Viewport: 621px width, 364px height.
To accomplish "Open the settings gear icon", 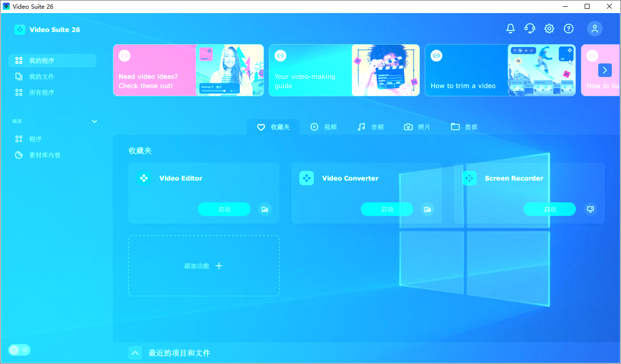I will [549, 29].
